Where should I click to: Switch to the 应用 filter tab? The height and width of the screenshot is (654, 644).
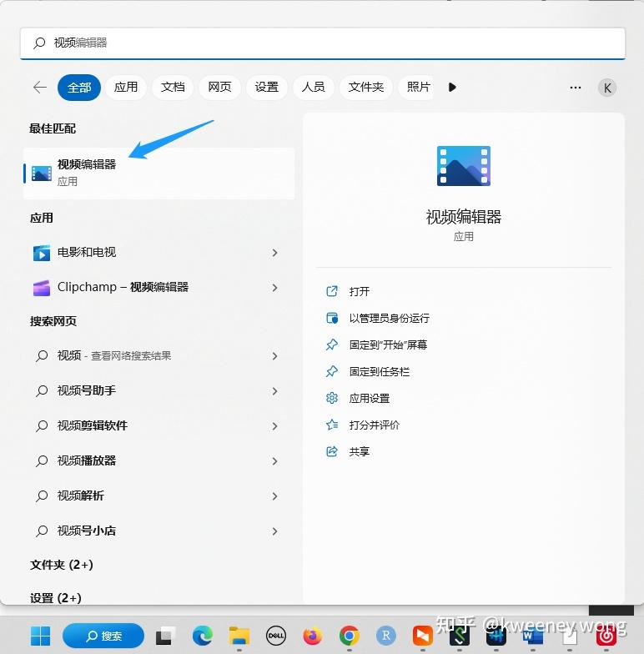point(125,87)
